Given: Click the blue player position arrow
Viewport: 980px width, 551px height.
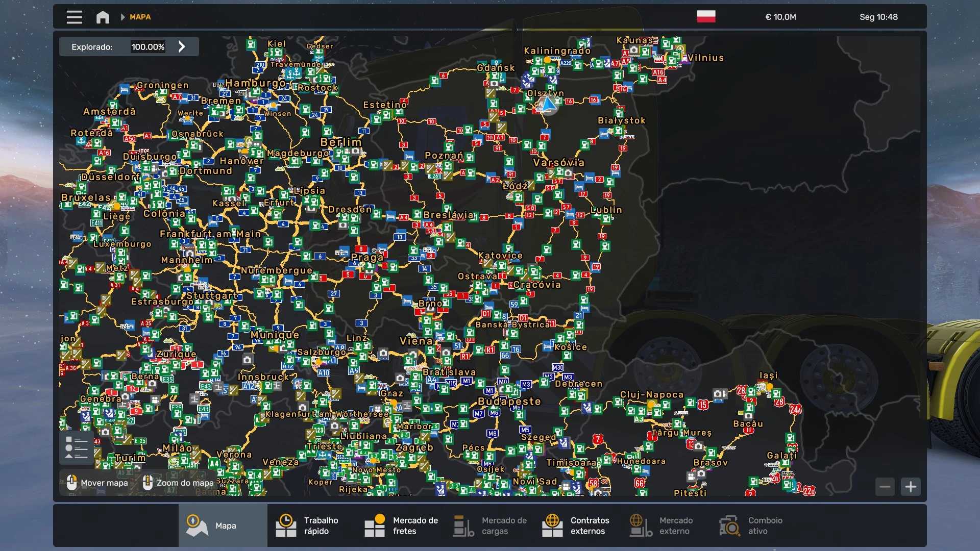Looking at the screenshot, I should (548, 104).
